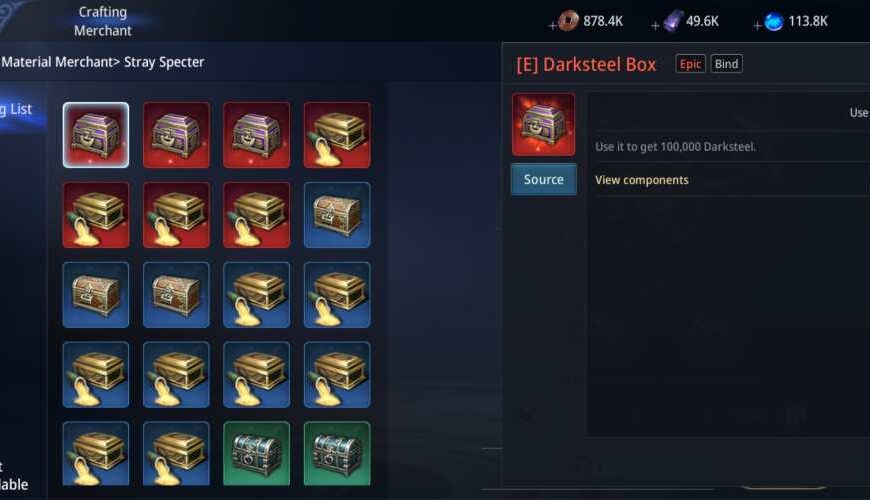Open the partially visible List side tab
This screenshot has width=870, height=500.
(x=16, y=109)
